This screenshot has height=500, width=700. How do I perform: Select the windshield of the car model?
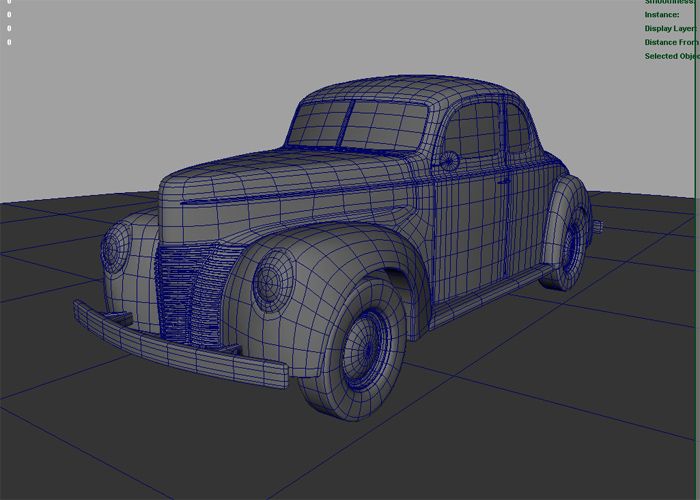point(357,125)
